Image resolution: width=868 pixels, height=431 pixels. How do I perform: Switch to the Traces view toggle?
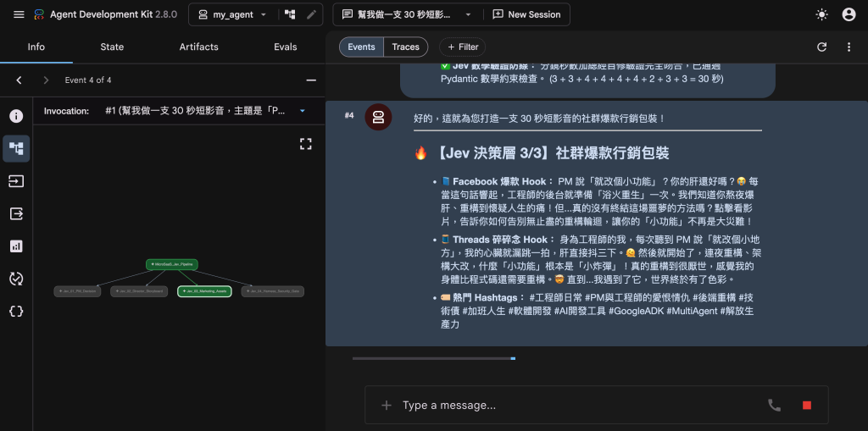point(406,47)
